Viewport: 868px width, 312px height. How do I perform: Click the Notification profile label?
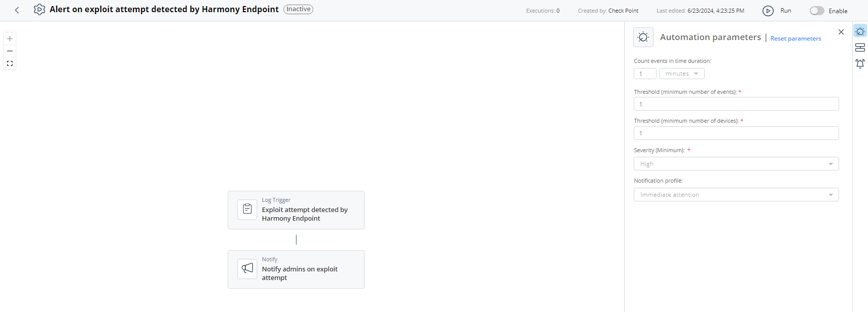click(x=658, y=181)
